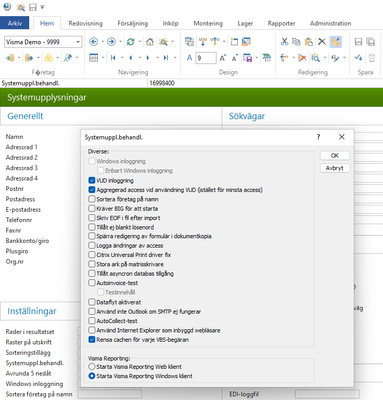Click the dialog help question mark

318,137
